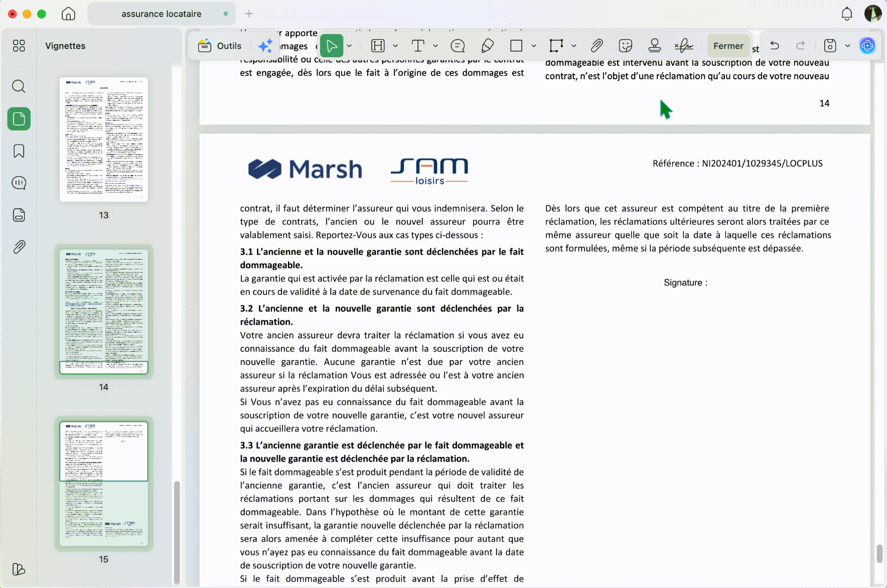The image size is (887, 588).
Task: Toggle the thumbnails panel icon
Action: tap(19, 119)
